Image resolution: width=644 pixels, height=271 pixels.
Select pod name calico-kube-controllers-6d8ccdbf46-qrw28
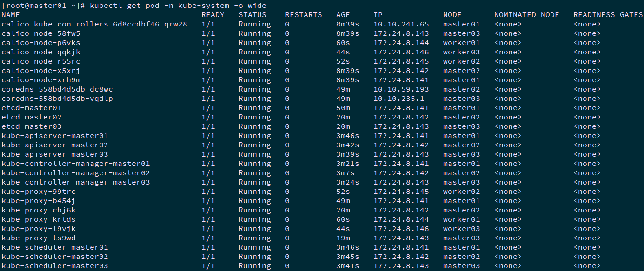tap(94, 24)
